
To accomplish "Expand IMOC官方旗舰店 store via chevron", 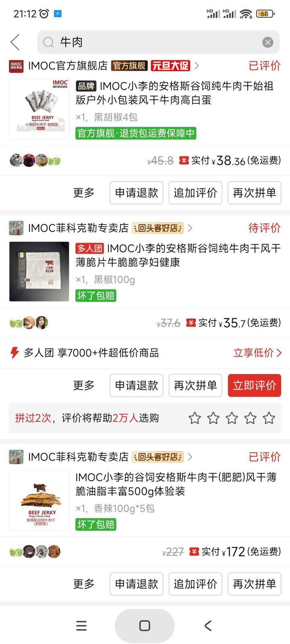I will [197, 66].
